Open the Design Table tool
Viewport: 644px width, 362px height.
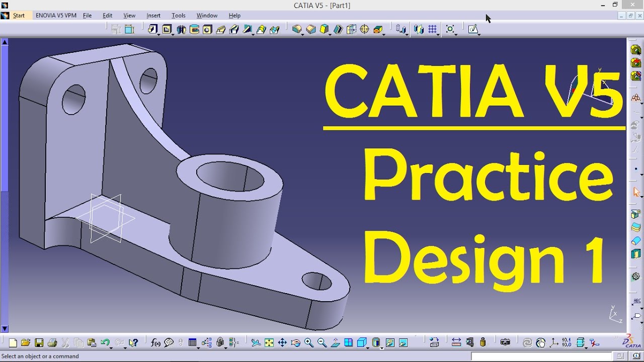pyautogui.click(x=192, y=343)
